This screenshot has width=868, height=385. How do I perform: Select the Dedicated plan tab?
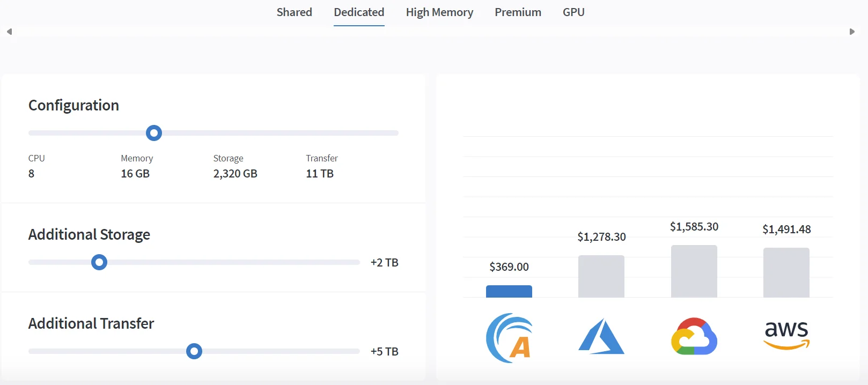(x=359, y=12)
